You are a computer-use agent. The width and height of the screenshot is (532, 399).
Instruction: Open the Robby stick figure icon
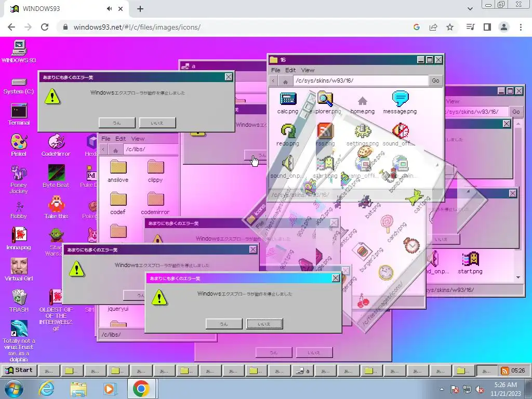[19, 210]
